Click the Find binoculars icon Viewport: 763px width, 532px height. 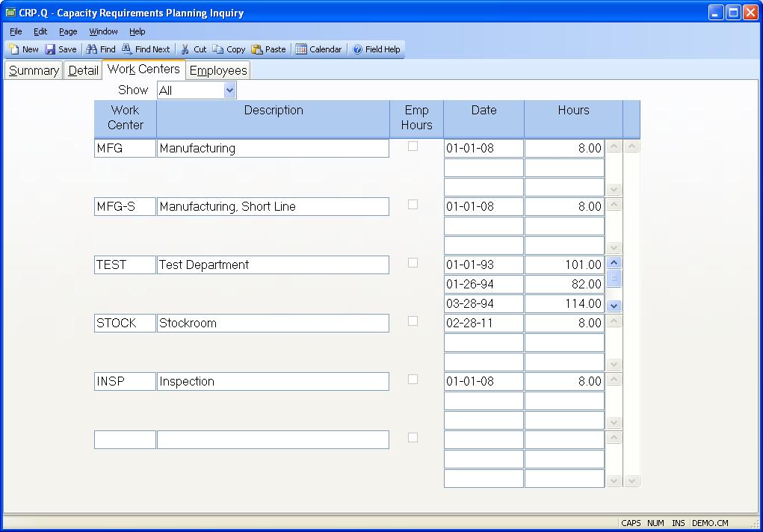pos(91,49)
